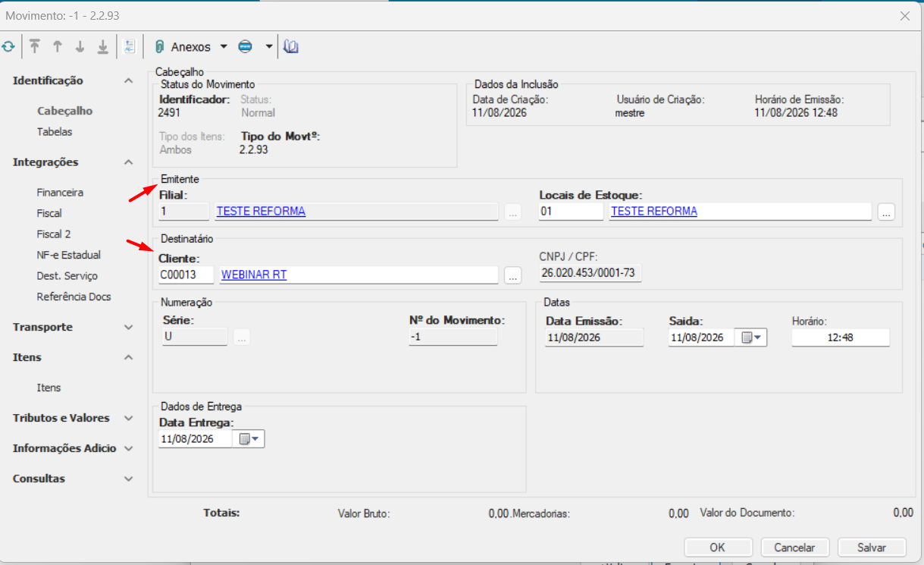Open Anexos attachments paperclip button
Image resolution: width=924 pixels, height=565 pixels.
(183, 46)
